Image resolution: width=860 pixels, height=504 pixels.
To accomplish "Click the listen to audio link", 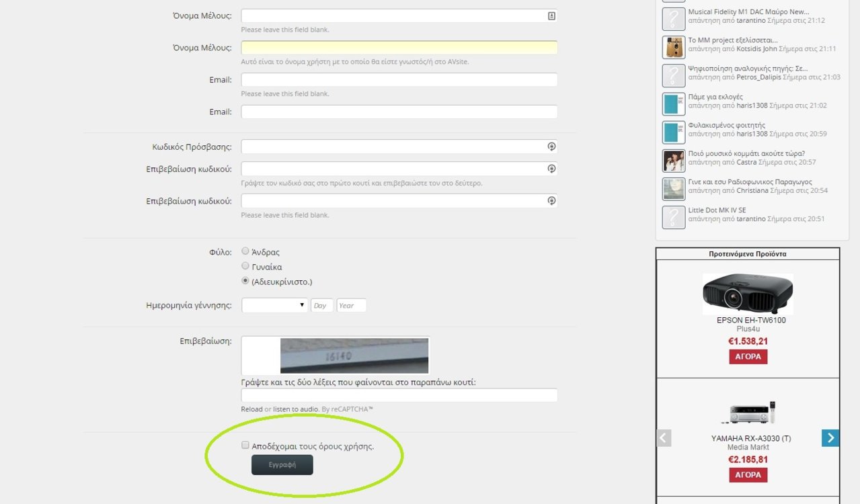I will [295, 409].
